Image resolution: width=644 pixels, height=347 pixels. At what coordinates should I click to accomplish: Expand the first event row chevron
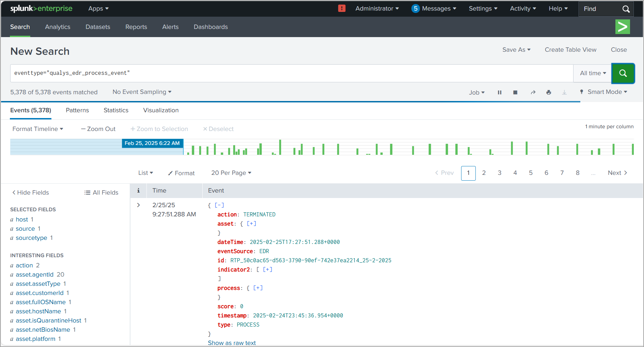138,205
